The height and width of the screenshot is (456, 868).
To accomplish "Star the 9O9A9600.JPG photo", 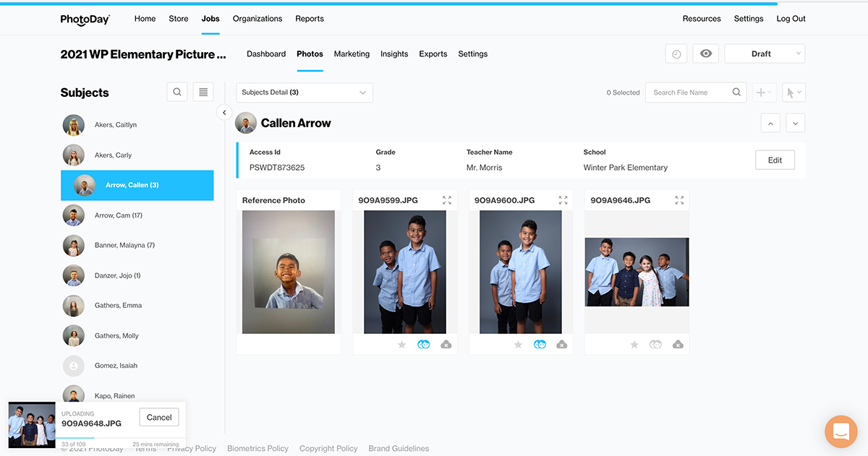I will (x=518, y=345).
